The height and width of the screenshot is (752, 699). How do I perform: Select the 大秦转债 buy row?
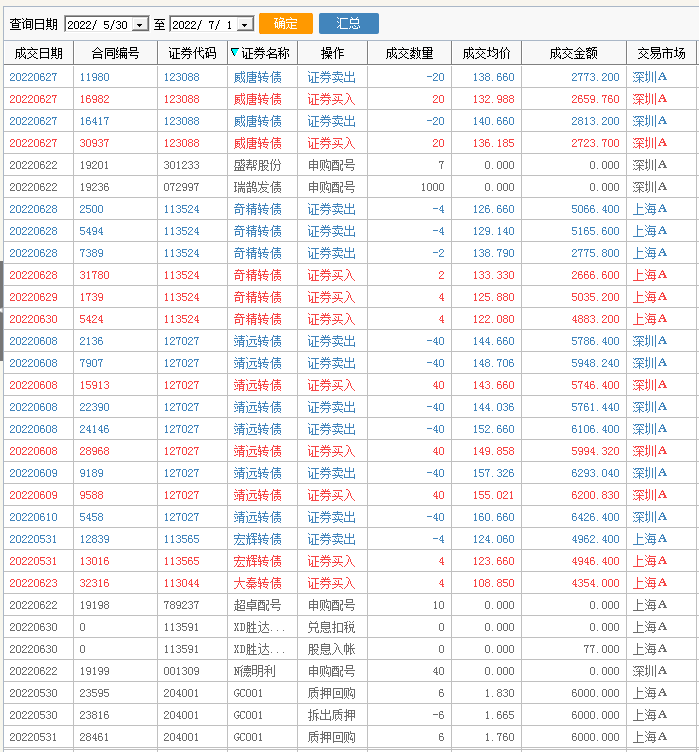pos(350,583)
